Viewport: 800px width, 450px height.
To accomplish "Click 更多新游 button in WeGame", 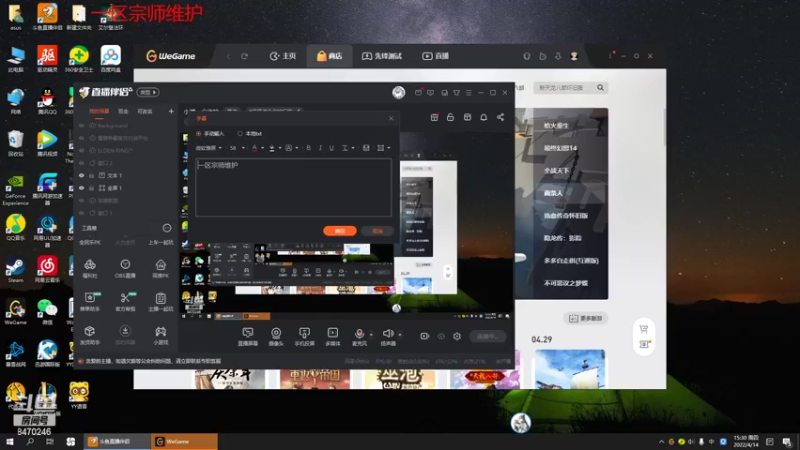I will (x=585, y=318).
